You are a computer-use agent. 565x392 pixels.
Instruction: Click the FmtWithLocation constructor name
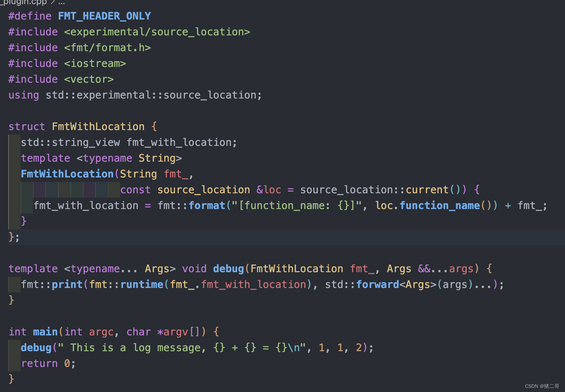[x=67, y=174]
